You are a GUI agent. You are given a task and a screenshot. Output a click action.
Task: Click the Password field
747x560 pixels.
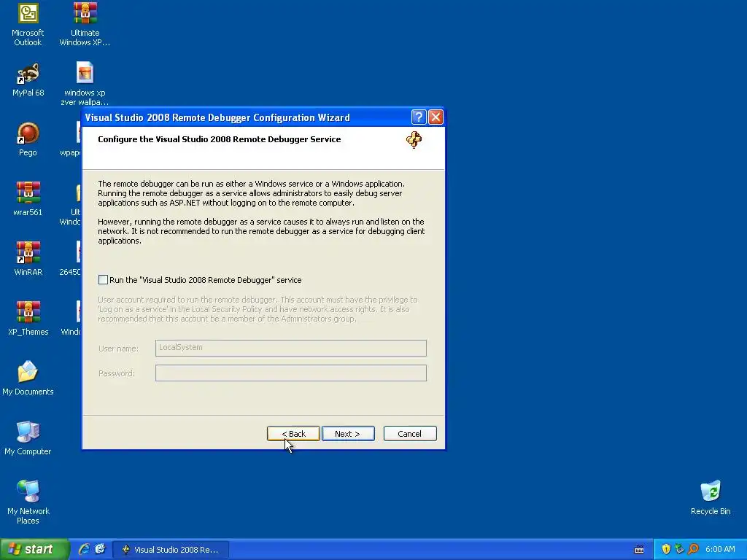tap(290, 373)
